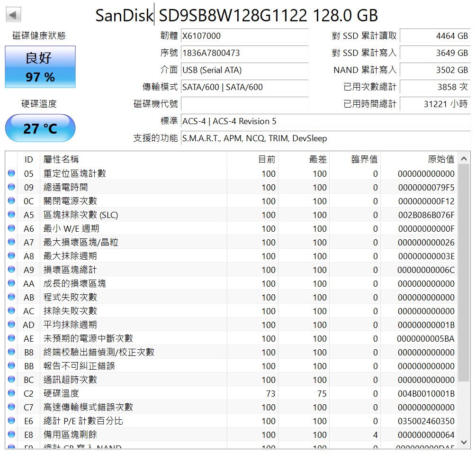Screen dimensions: 476x454
Task: Click the 原始值 column header
Action: tap(419, 159)
